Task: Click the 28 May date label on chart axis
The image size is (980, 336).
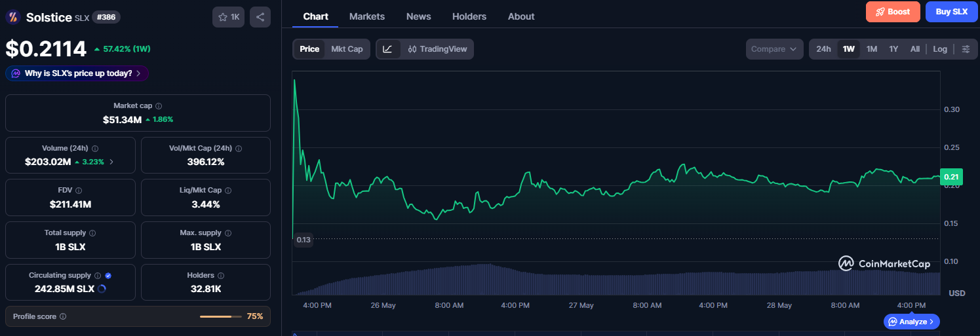Action: click(x=779, y=305)
